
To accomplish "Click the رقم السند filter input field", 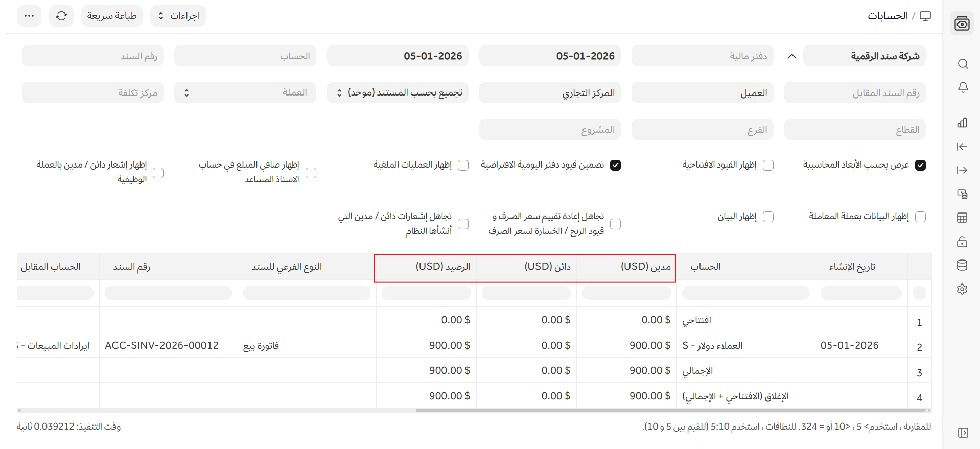I will [x=92, y=56].
